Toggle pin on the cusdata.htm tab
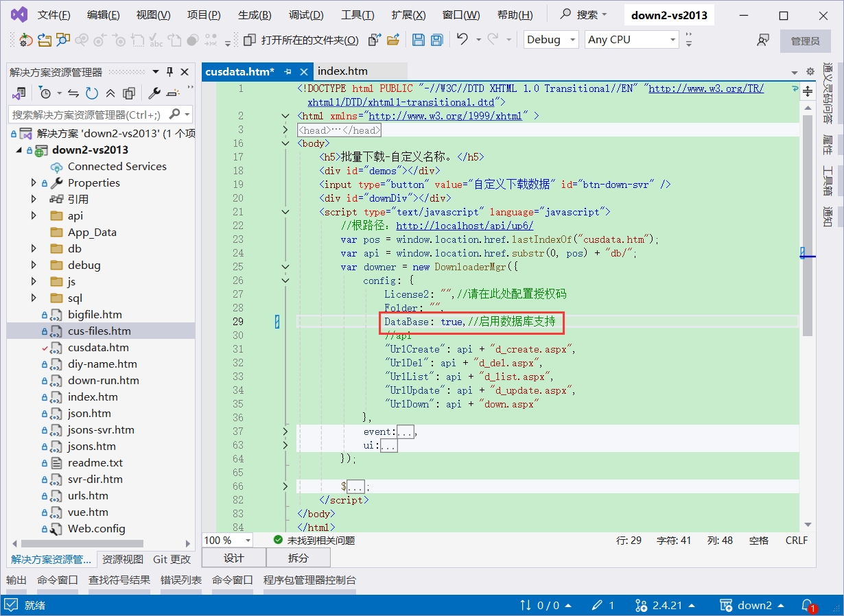 coord(288,71)
